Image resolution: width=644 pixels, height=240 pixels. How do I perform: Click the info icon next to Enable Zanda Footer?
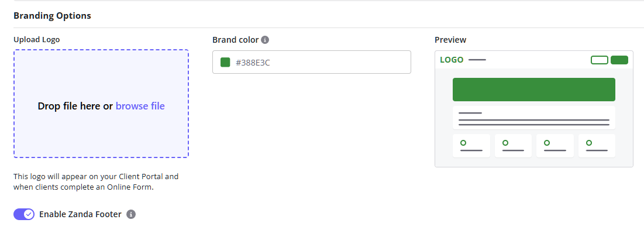point(131,214)
